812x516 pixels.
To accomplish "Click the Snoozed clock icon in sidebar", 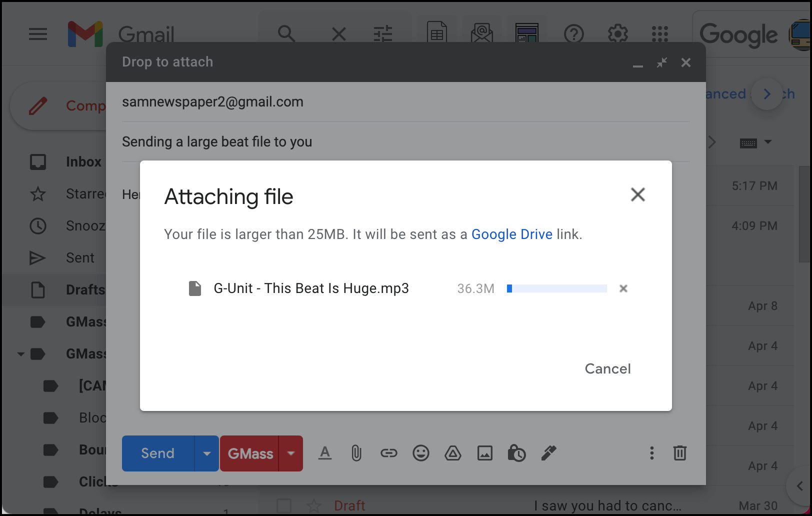I will click(x=38, y=226).
